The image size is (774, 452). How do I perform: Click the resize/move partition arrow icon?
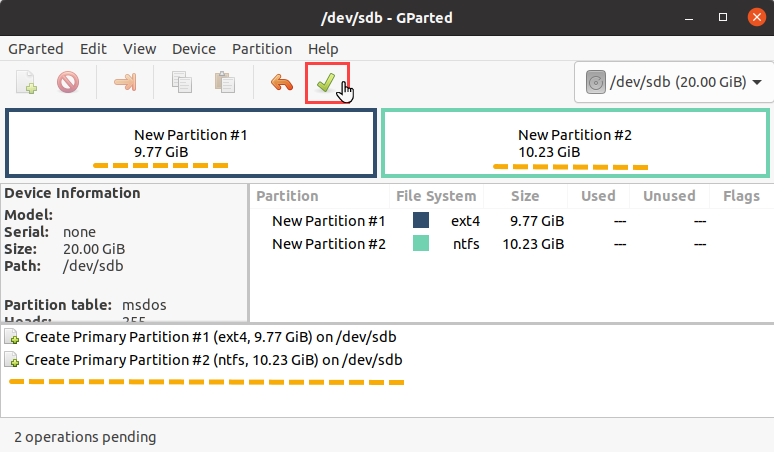[125, 82]
